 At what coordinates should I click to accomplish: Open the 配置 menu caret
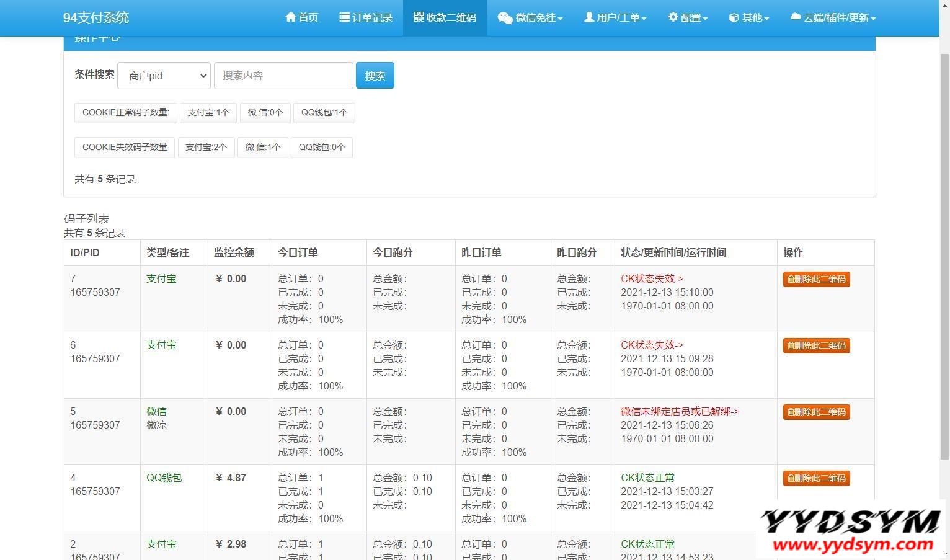point(705,19)
